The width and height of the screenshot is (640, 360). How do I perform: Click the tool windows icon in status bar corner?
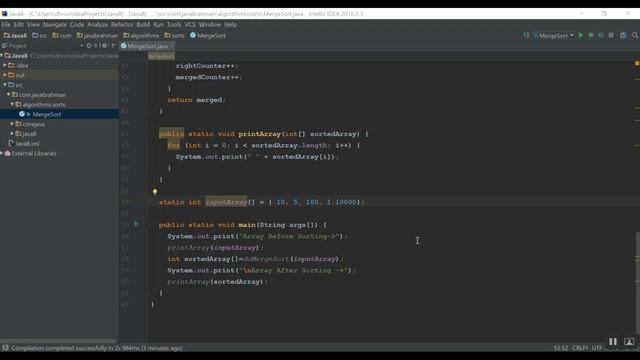(x=5, y=348)
